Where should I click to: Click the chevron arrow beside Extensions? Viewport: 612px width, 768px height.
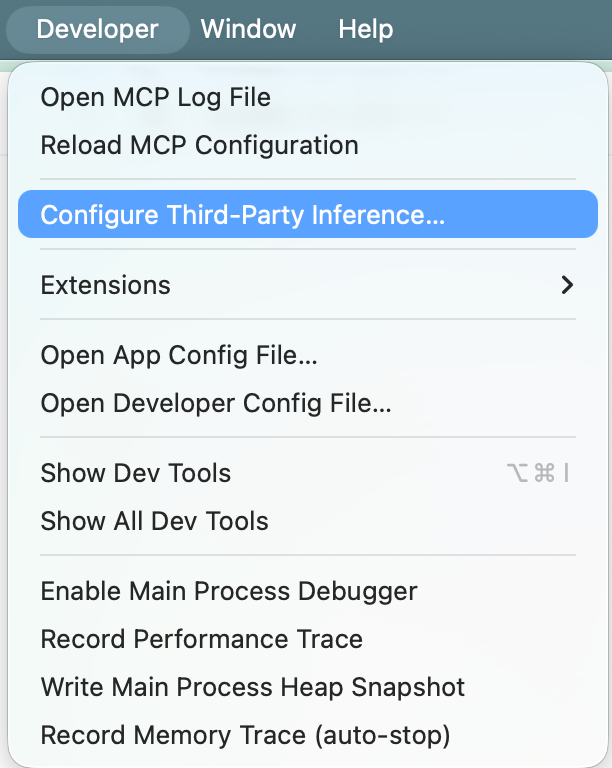pos(567,285)
